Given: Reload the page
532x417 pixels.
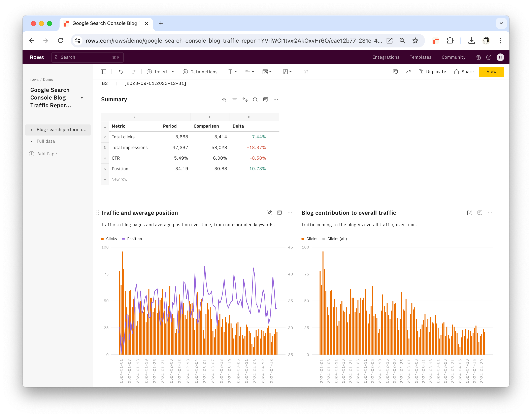Looking at the screenshot, I should pyautogui.click(x=60, y=41).
